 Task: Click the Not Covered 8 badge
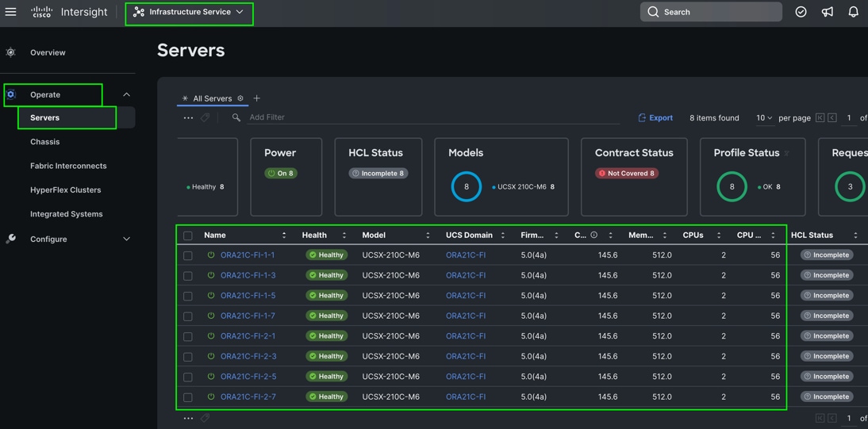click(x=627, y=173)
